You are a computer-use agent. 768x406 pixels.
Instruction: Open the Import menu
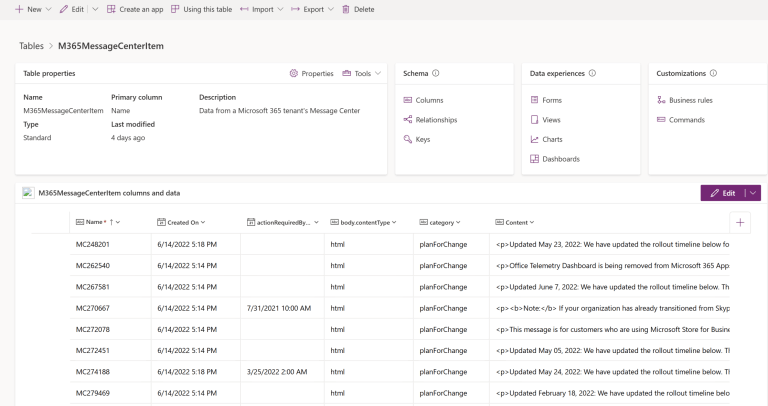(261, 9)
